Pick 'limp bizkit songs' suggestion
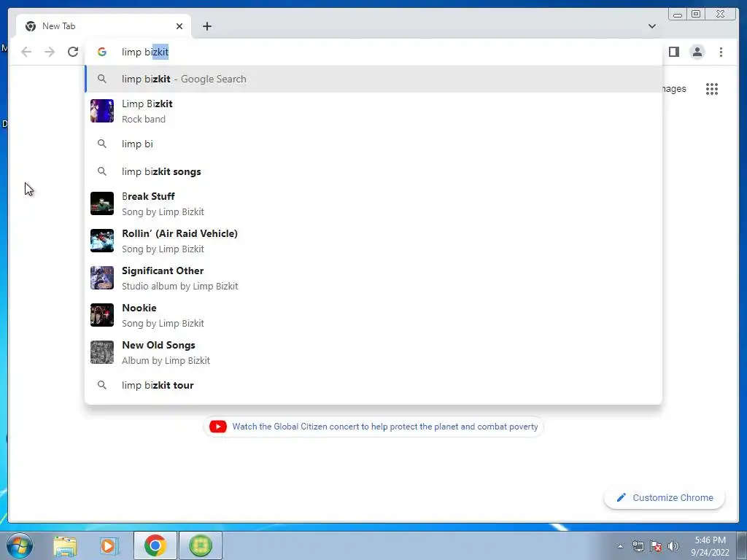This screenshot has height=560, width=747. pos(374,171)
